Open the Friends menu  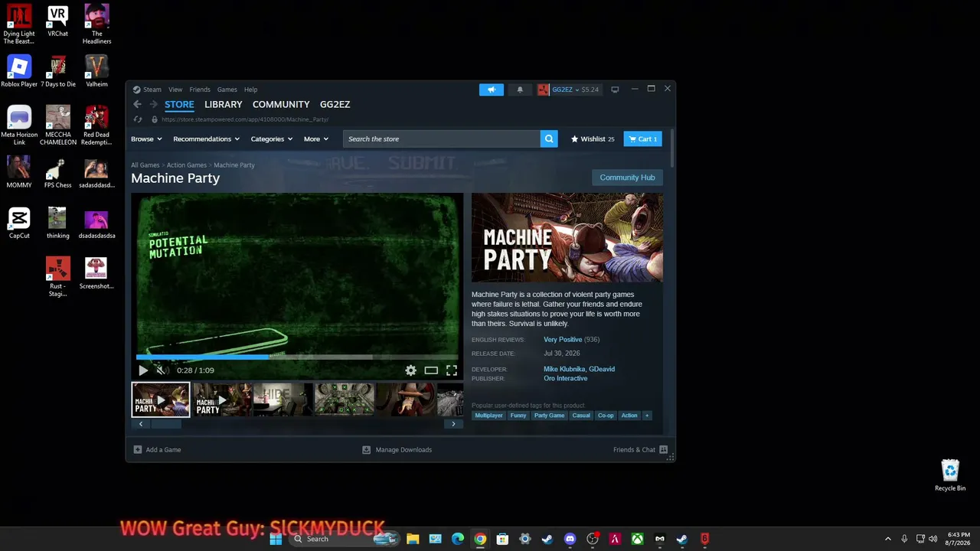point(200,90)
